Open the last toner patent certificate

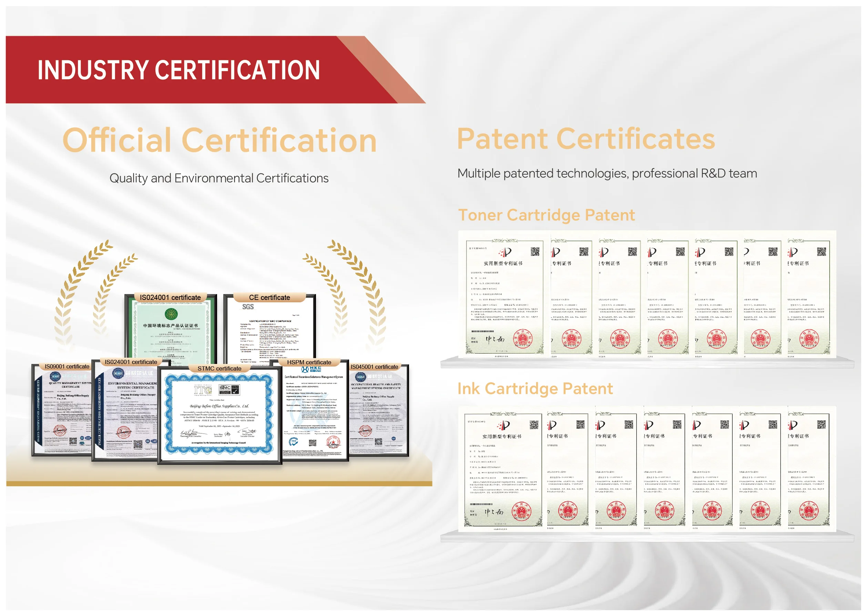(x=808, y=296)
